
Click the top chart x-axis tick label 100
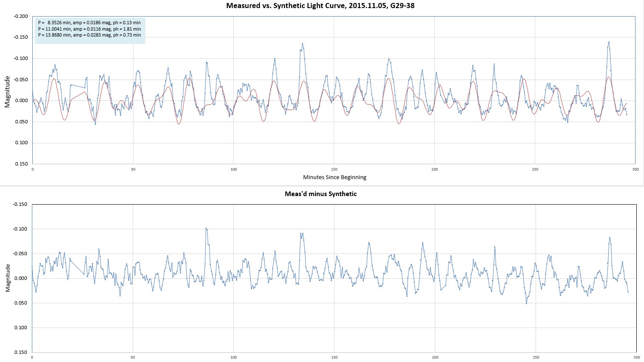click(x=233, y=169)
